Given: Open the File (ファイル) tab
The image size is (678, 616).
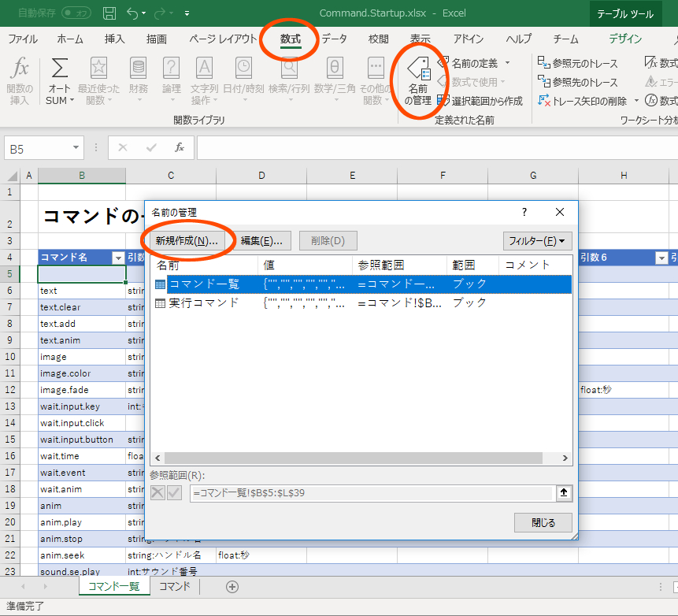Looking at the screenshot, I should [x=23, y=39].
